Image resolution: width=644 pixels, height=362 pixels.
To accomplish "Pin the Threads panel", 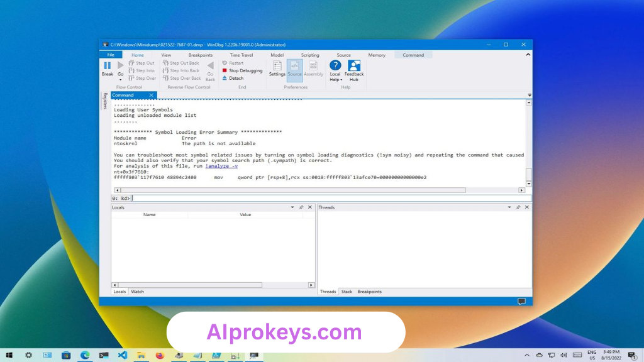I will point(518,207).
